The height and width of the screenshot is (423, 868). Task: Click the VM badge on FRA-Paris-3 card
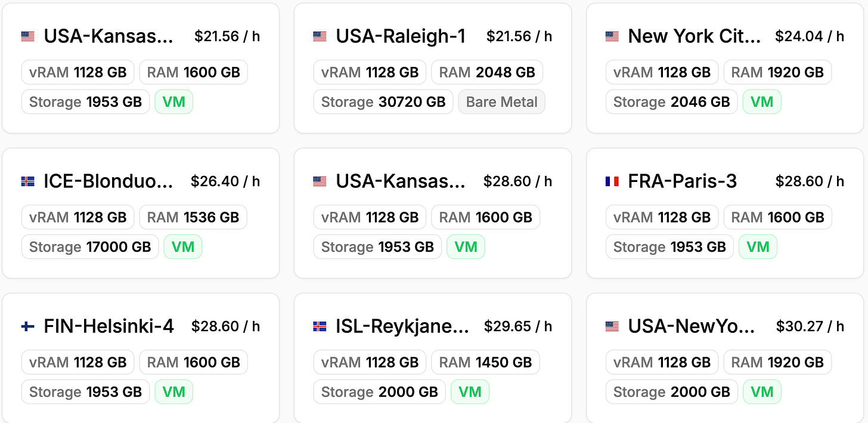[757, 247]
